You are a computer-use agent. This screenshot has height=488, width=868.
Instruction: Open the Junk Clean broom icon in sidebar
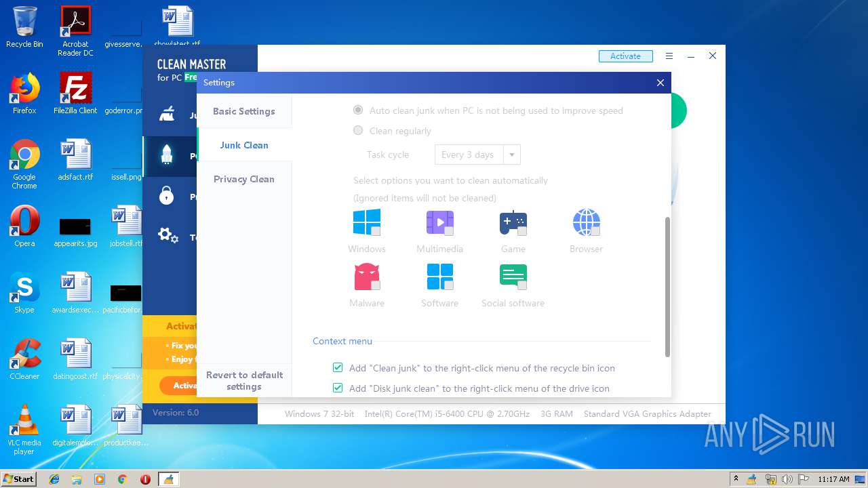pyautogui.click(x=167, y=115)
